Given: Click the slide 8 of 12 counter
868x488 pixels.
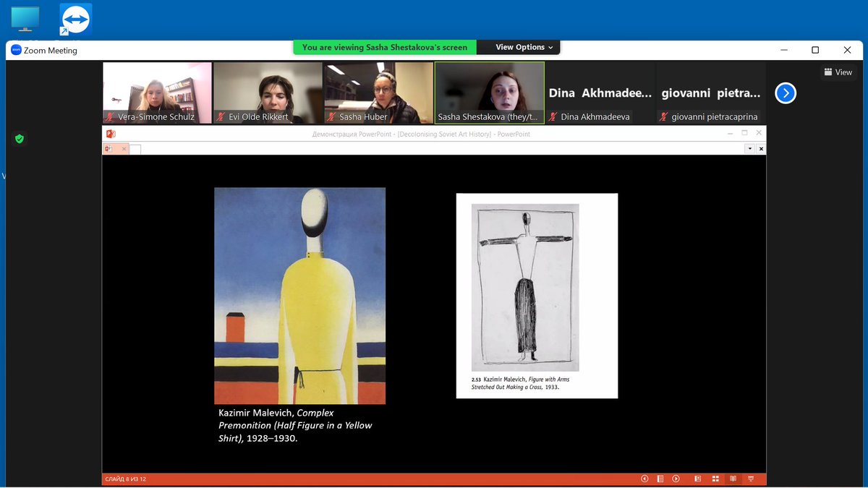Looking at the screenshot, I should coord(125,479).
